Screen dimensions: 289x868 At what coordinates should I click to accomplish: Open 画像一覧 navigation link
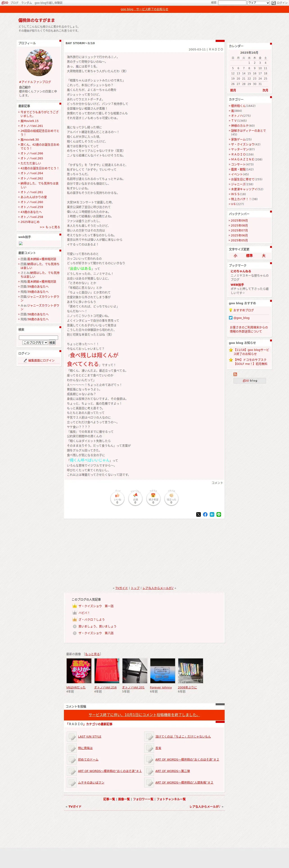[124, 799]
